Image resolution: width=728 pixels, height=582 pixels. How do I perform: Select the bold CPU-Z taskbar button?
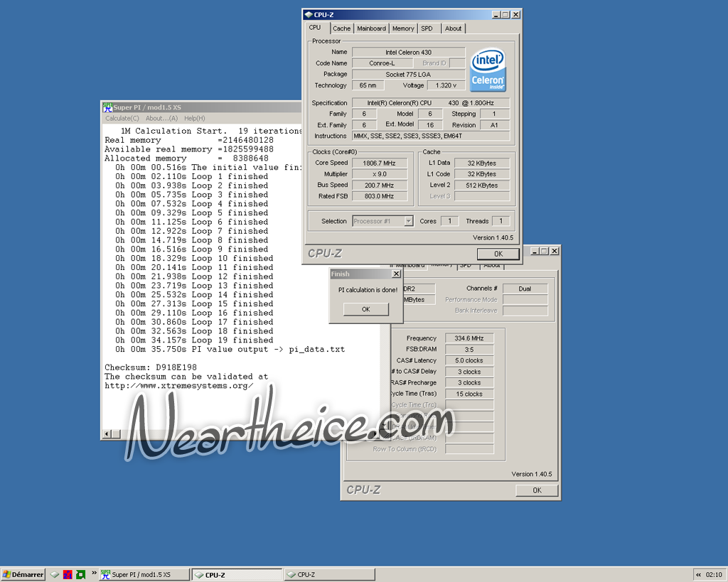click(x=237, y=575)
